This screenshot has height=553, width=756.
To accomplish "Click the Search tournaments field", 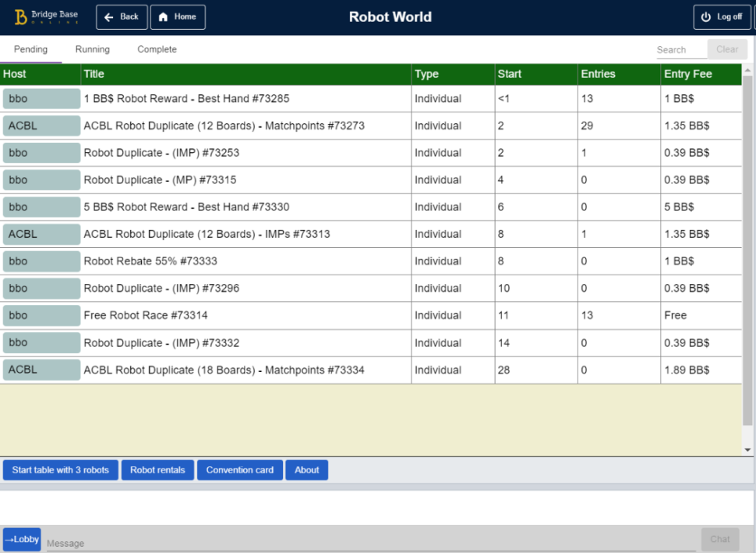I will (680, 50).
